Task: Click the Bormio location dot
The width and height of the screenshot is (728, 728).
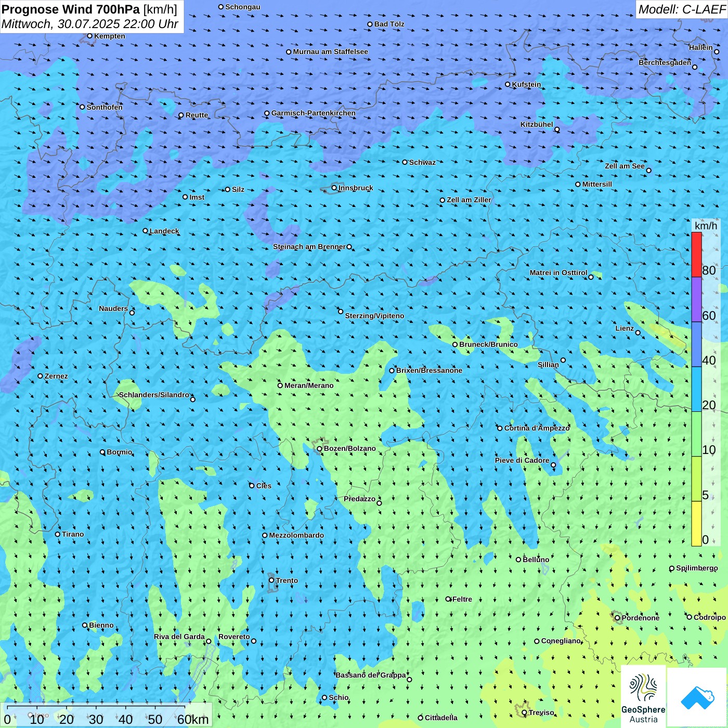Action: (x=102, y=452)
